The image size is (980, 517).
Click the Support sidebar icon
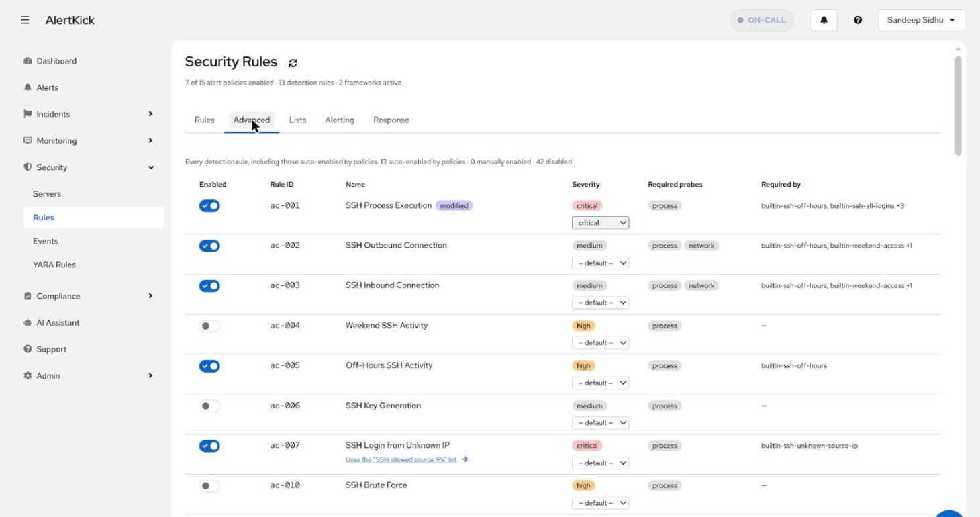[x=28, y=349]
